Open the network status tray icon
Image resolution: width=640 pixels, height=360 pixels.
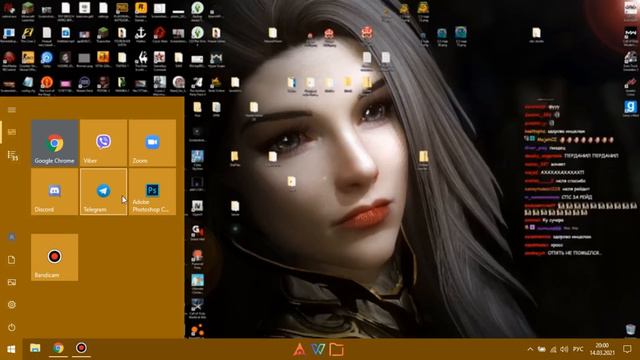[x=553, y=349]
